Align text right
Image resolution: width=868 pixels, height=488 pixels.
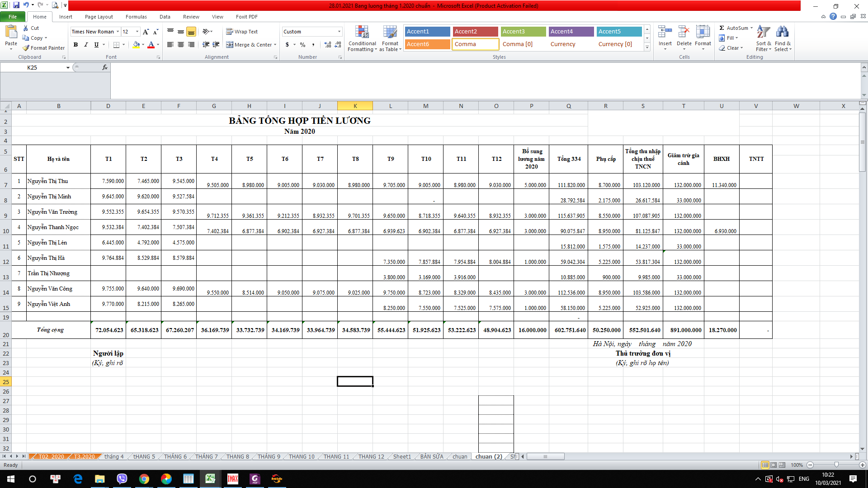click(191, 45)
